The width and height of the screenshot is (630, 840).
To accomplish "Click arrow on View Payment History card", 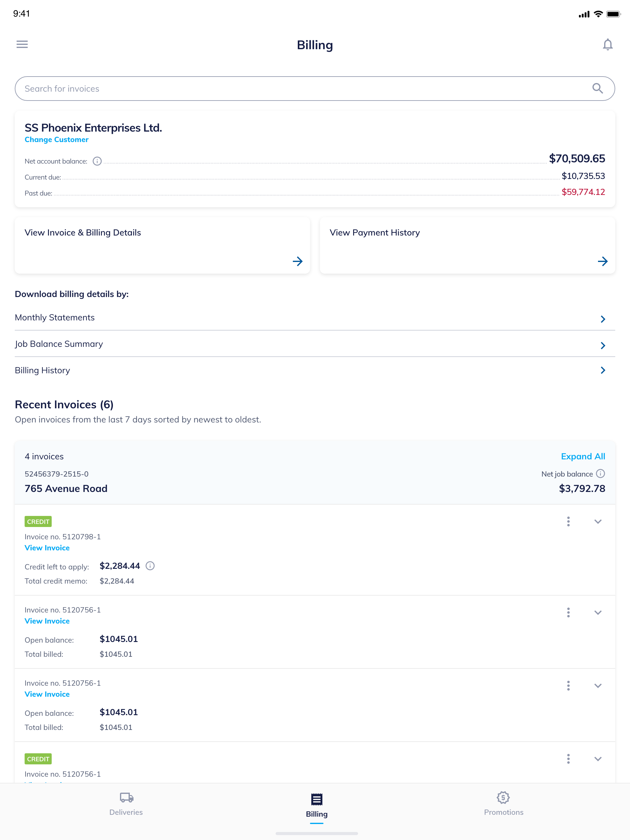I will pos(602,261).
